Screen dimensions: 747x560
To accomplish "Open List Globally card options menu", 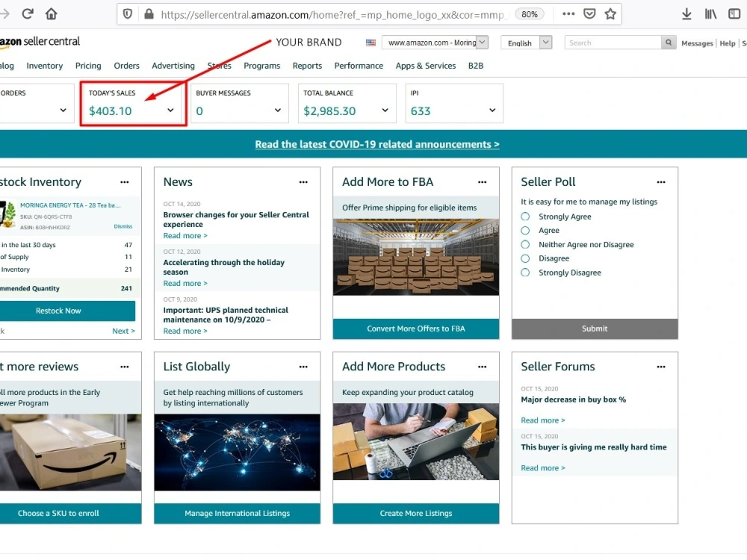I will (303, 367).
